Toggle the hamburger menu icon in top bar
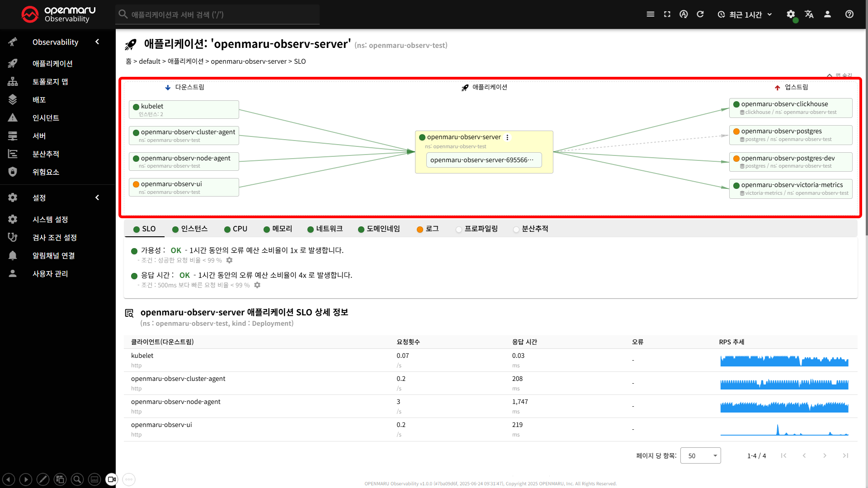 (651, 14)
